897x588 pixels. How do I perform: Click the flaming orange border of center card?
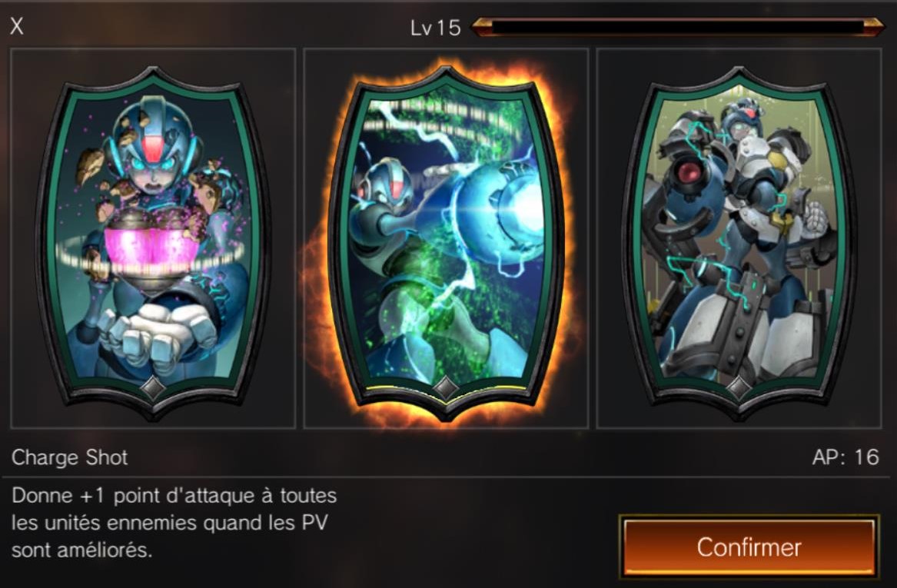tap(446, 68)
